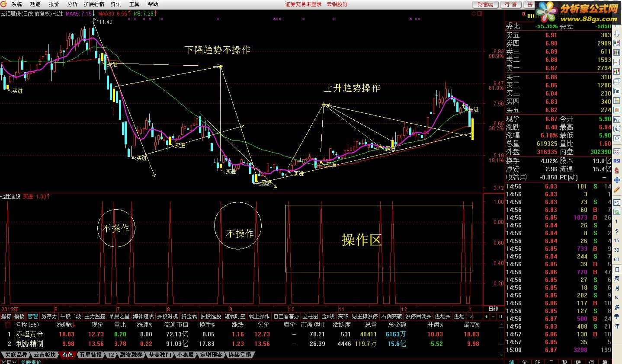Open the 工具 menu

coord(135,4)
